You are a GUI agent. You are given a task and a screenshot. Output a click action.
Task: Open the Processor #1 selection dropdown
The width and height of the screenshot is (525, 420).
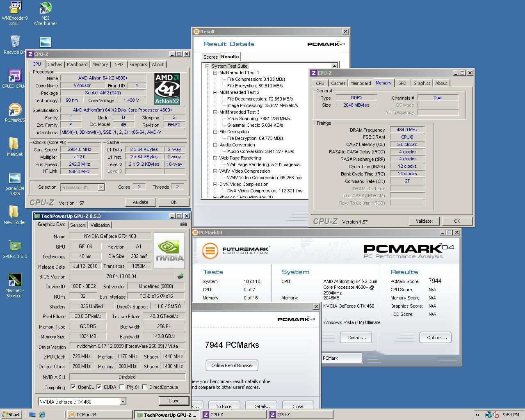click(101, 187)
